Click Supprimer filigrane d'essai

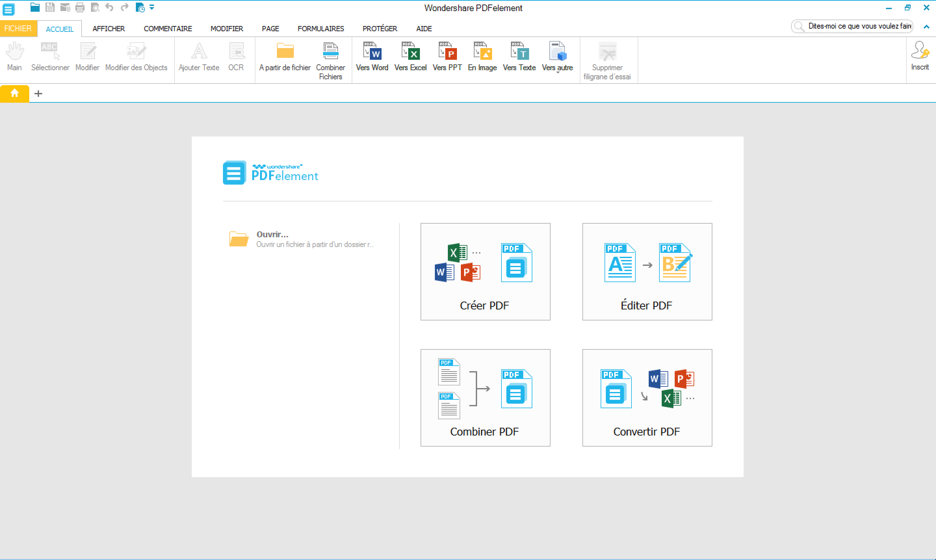(607, 61)
